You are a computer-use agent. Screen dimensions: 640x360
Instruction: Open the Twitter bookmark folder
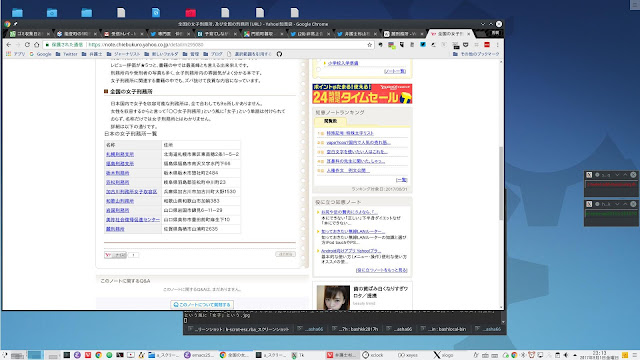click(x=67, y=54)
